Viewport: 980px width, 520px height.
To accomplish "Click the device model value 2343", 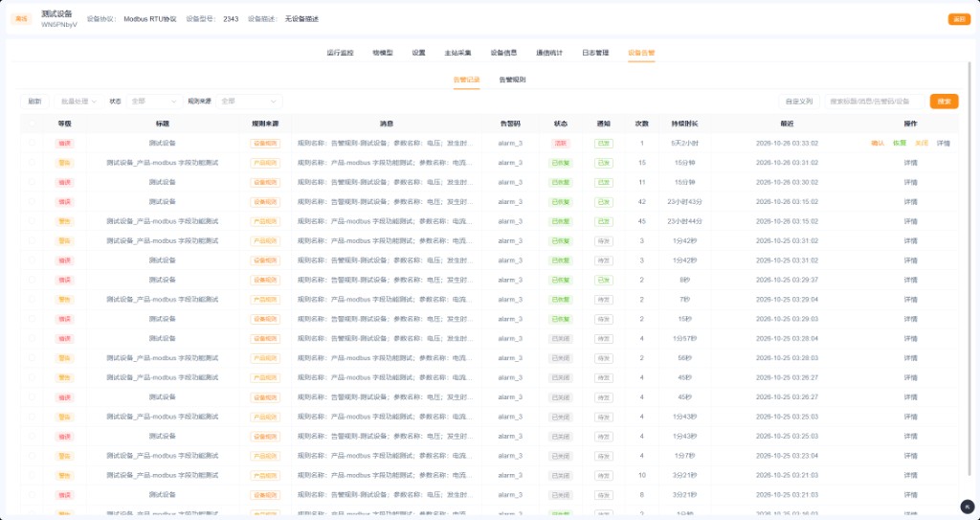I will click(231, 19).
